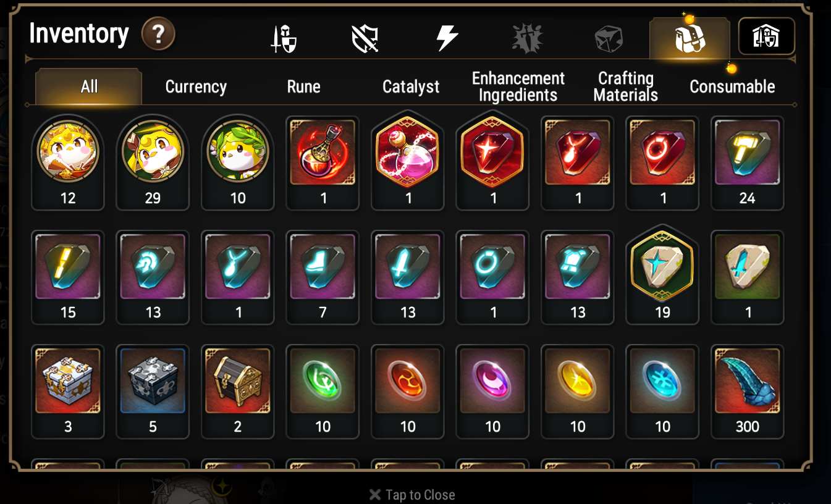831x504 pixels.
Task: Select the golden treasure chest item
Action: click(238, 392)
